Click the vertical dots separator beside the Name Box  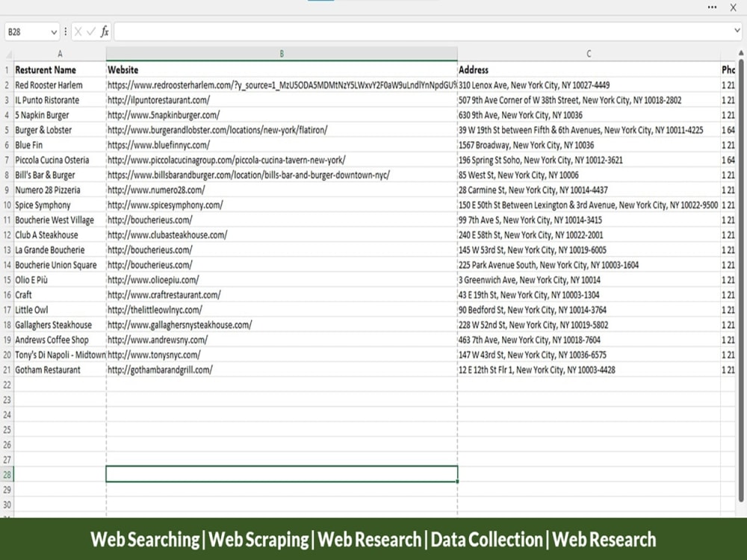click(66, 31)
